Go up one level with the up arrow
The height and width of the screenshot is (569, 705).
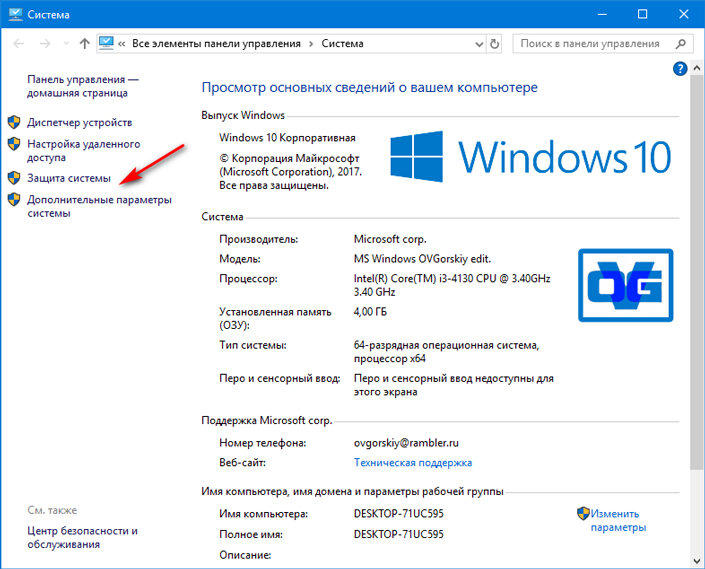[x=85, y=44]
